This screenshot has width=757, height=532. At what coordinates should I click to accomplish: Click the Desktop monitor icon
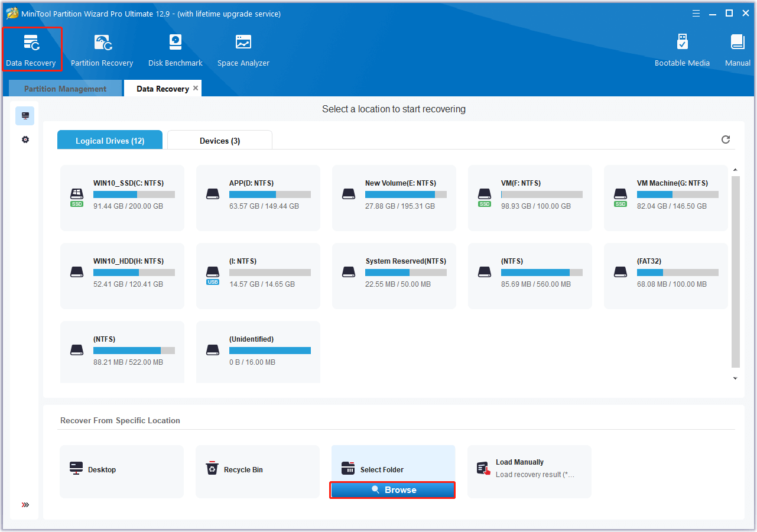pos(76,469)
